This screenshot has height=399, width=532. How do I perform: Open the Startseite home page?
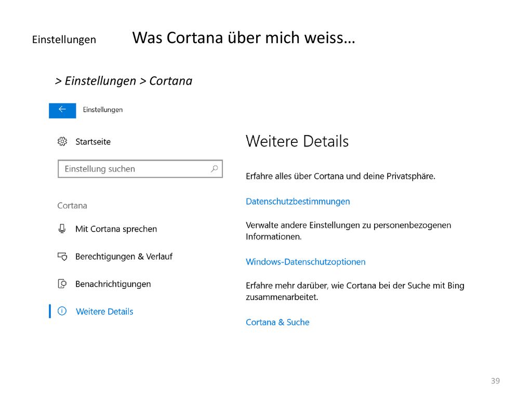click(93, 142)
